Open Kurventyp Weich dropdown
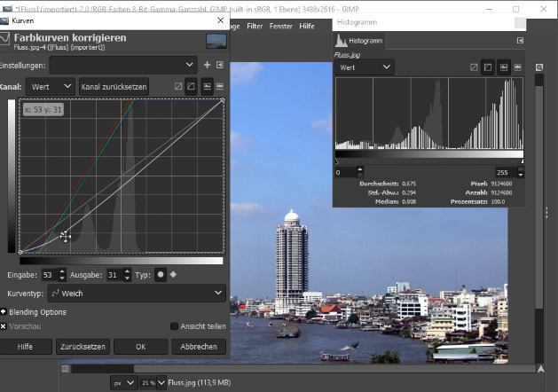 [137, 293]
